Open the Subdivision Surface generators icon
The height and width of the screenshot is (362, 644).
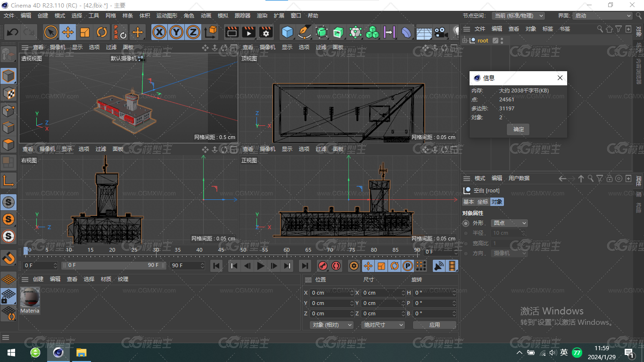click(x=322, y=32)
